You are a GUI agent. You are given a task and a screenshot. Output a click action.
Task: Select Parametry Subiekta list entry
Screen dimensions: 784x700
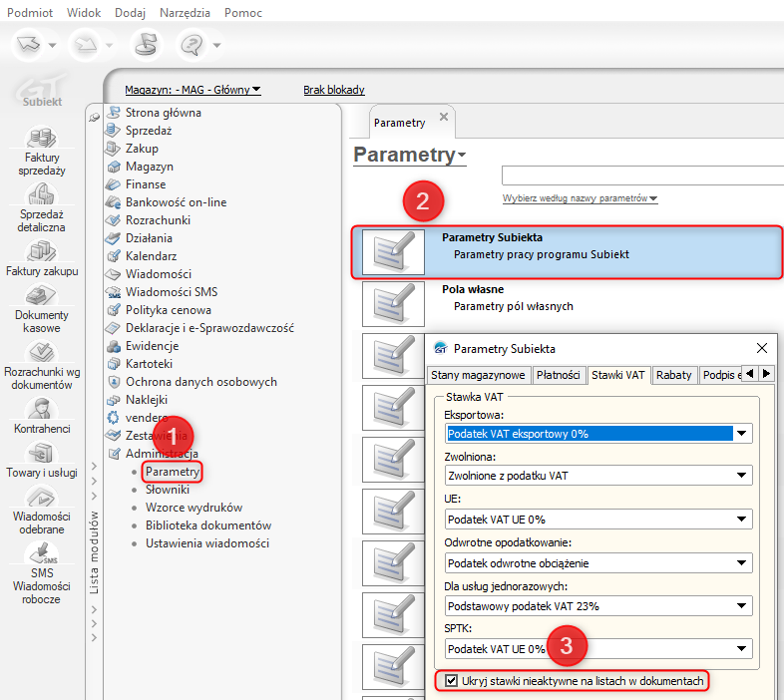pyautogui.click(x=567, y=252)
